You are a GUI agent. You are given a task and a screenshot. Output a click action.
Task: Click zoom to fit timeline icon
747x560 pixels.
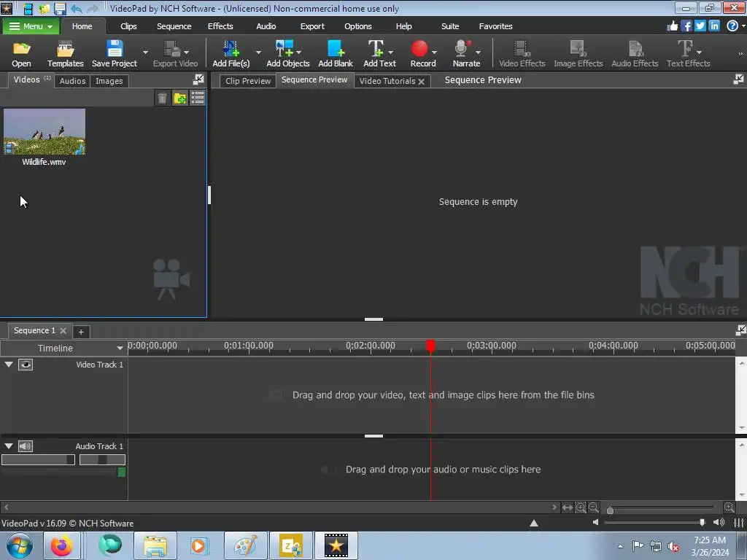tap(567, 507)
